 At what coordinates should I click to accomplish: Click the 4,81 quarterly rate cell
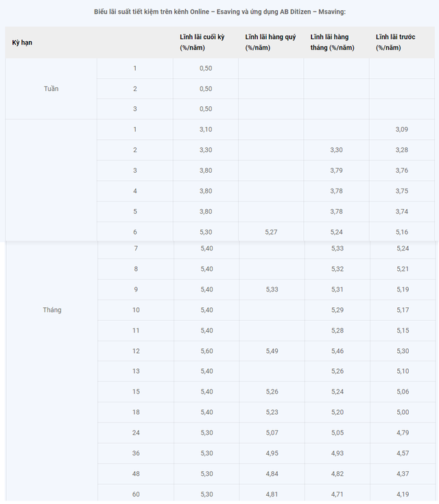click(272, 494)
